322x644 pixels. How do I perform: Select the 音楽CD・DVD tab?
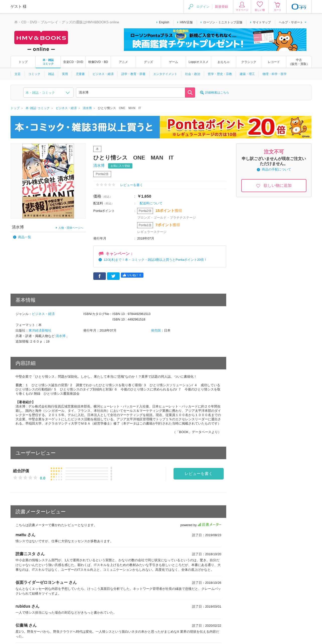click(73, 62)
